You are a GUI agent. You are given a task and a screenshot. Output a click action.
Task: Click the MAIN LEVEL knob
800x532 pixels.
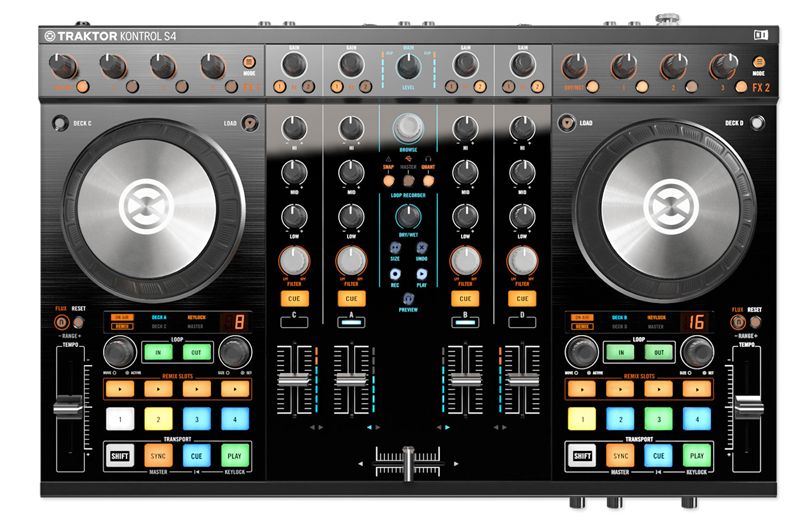click(x=408, y=66)
